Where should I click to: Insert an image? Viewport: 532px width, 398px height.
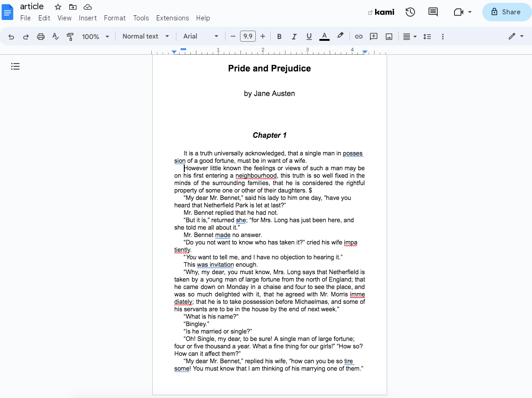coord(389,36)
